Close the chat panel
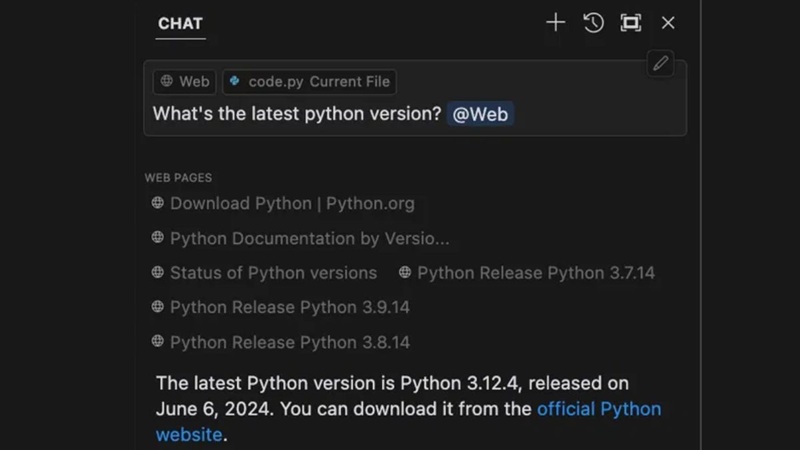The width and height of the screenshot is (800, 450). pos(668,23)
